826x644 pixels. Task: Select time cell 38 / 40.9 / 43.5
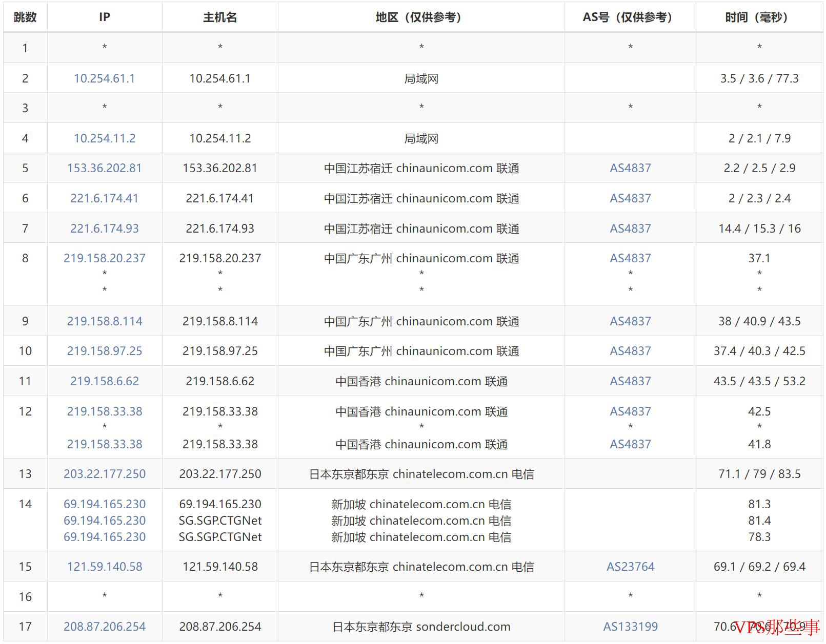tap(759, 321)
